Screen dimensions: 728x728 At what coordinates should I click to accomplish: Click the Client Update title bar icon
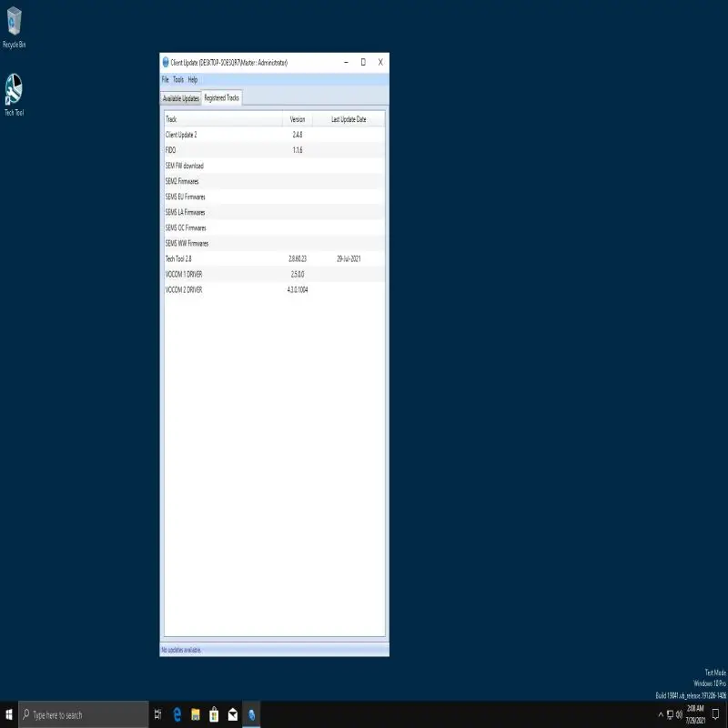166,62
